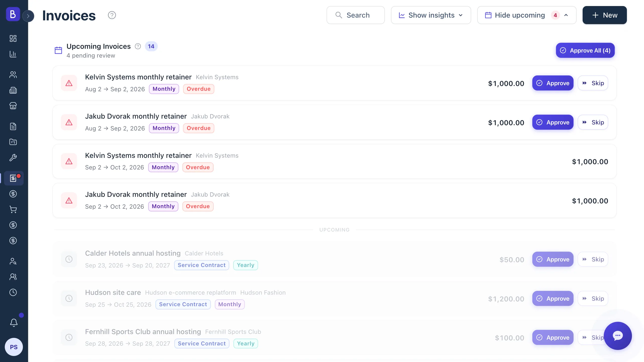
Task: Open the people contacts sidebar icon
Action: point(13,75)
